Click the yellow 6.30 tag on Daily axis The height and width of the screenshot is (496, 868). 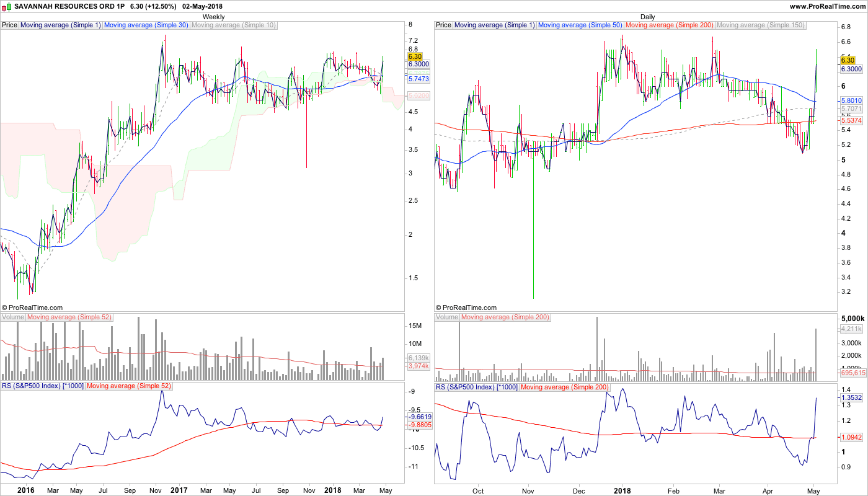tap(848, 60)
